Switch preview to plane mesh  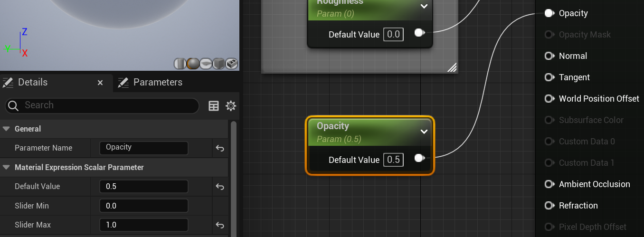206,64
